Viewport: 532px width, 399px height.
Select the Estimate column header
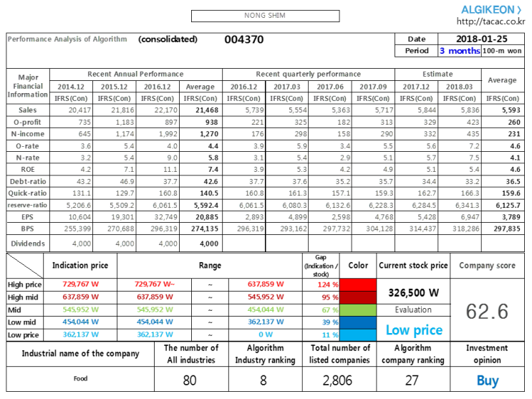[x=437, y=74]
